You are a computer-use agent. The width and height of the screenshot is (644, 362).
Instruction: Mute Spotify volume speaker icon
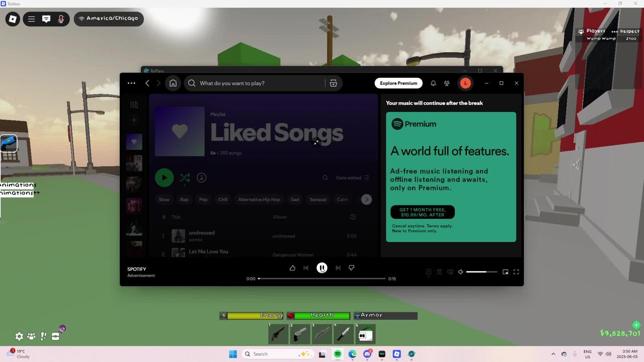tap(460, 272)
